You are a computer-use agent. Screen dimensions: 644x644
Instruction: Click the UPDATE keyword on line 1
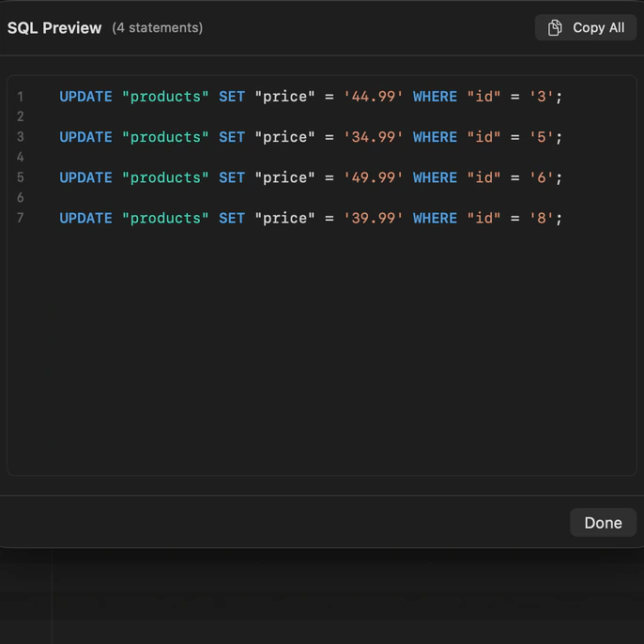pos(85,97)
